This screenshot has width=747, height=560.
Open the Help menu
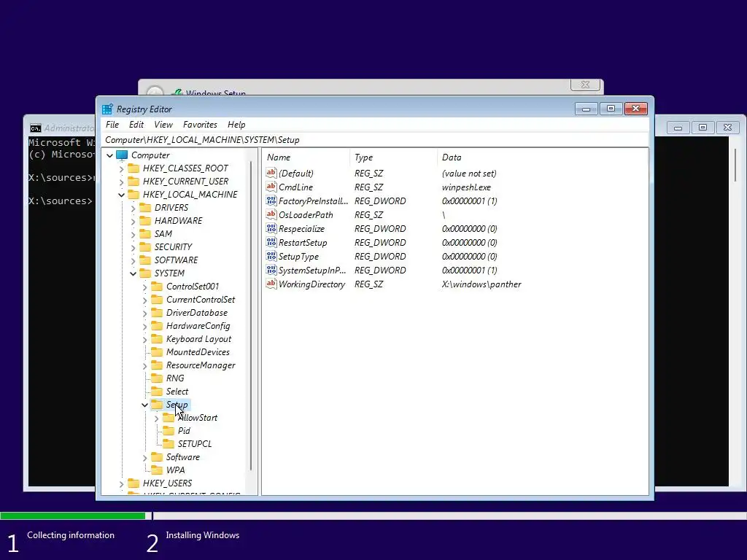point(236,124)
